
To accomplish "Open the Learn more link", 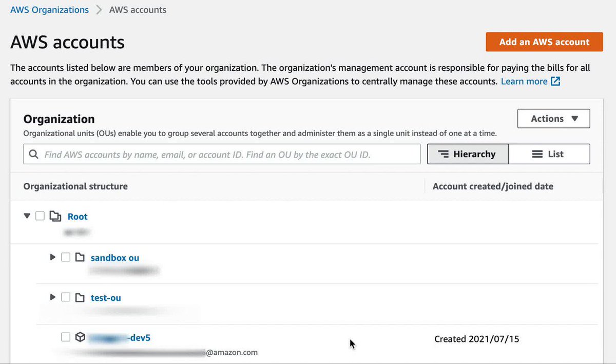I will [524, 81].
